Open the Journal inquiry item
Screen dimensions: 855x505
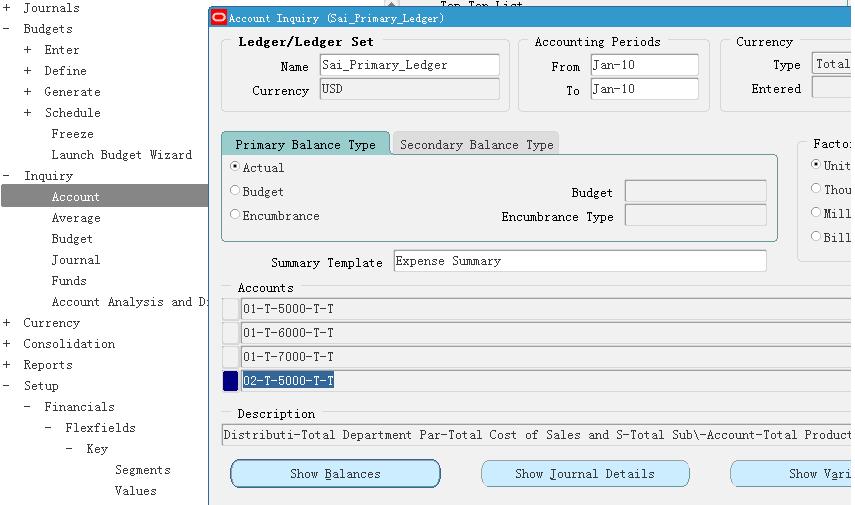click(76, 260)
